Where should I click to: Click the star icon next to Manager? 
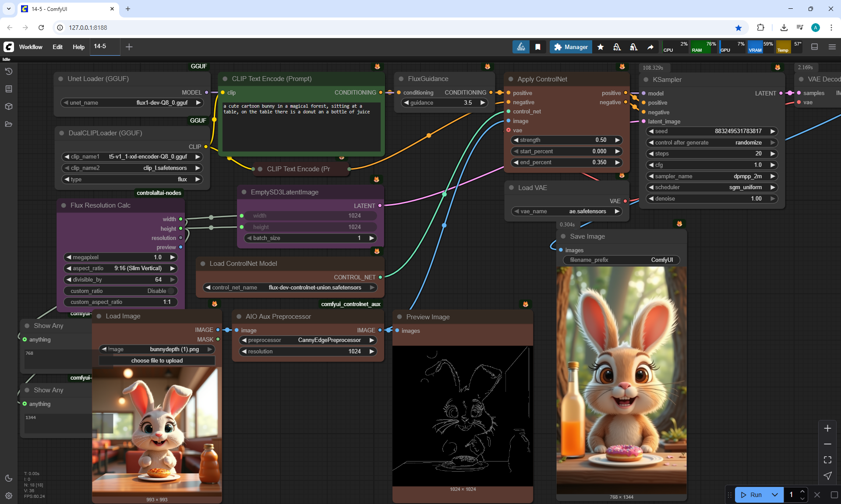tap(601, 47)
